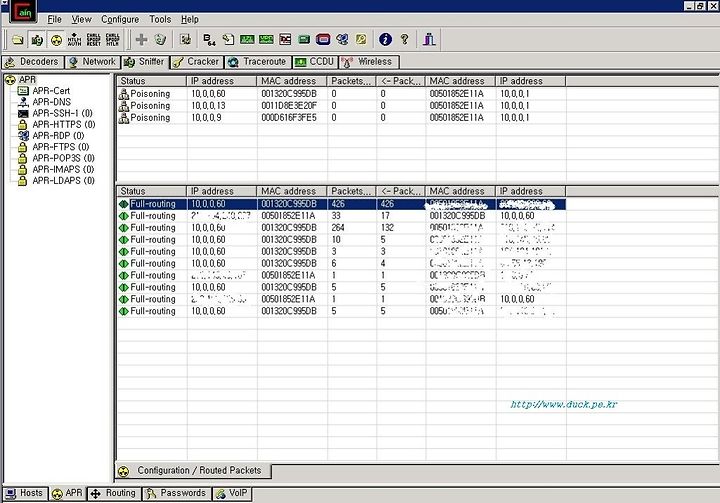Select APR-DNS in the tree
The height and width of the screenshot is (503, 720).
[51, 102]
